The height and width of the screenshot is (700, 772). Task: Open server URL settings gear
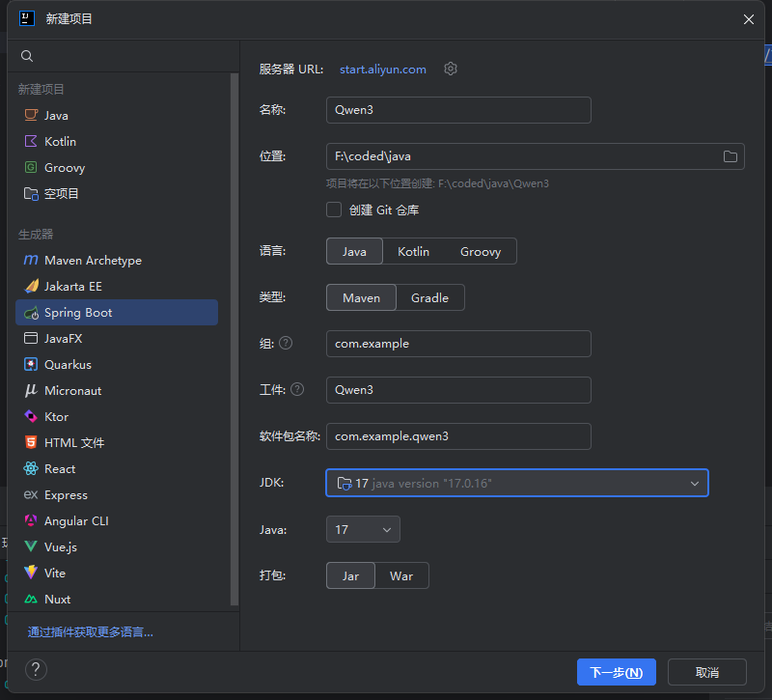[451, 69]
